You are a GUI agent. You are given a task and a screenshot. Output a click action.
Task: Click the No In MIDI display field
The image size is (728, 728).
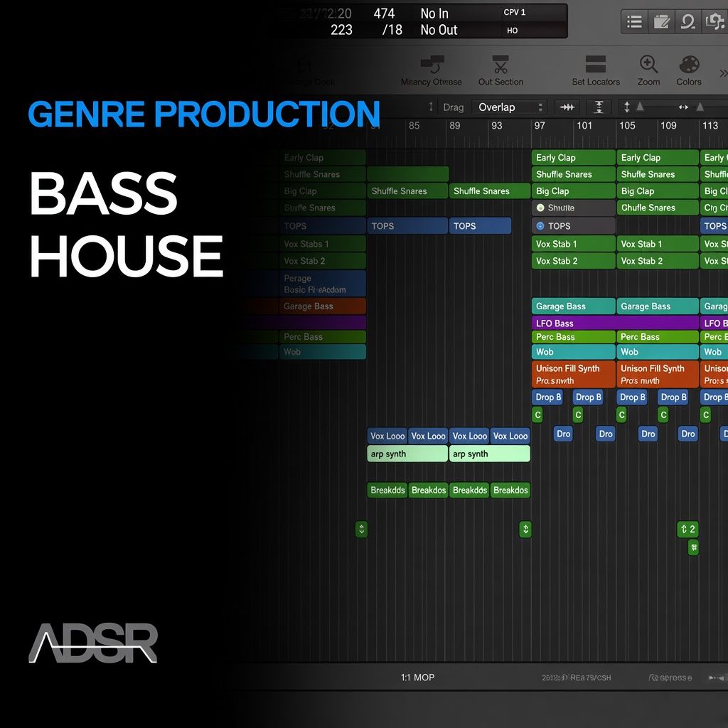434,14
